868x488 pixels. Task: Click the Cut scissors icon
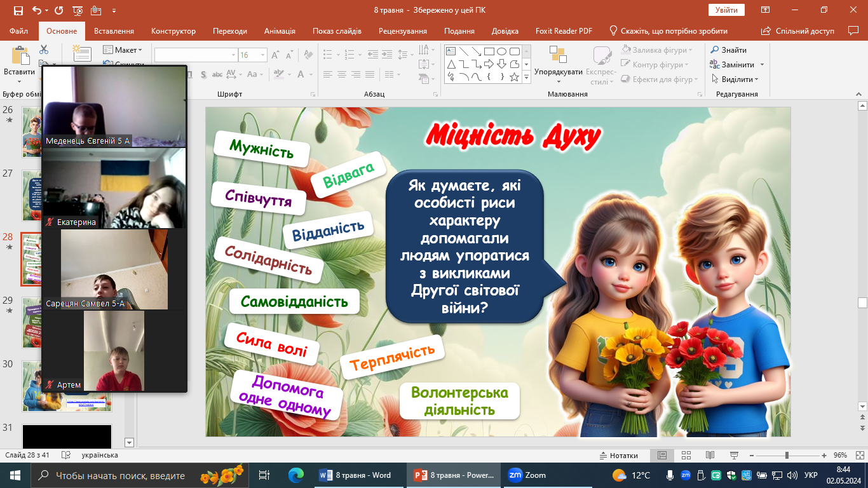(x=44, y=50)
